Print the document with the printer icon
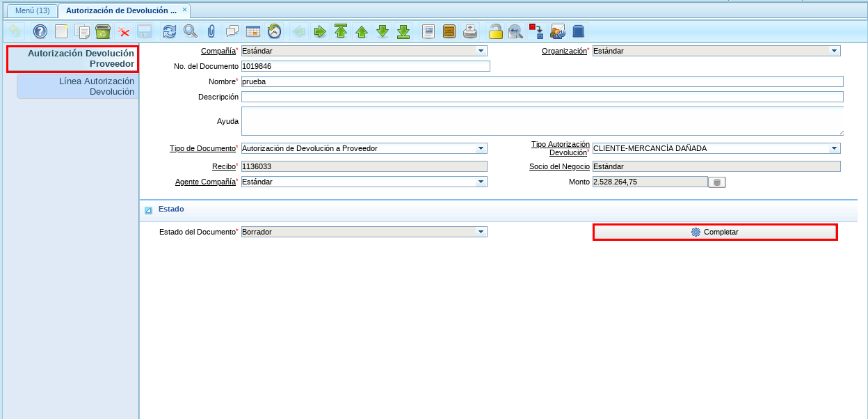The height and width of the screenshot is (419, 868). pyautogui.click(x=470, y=31)
